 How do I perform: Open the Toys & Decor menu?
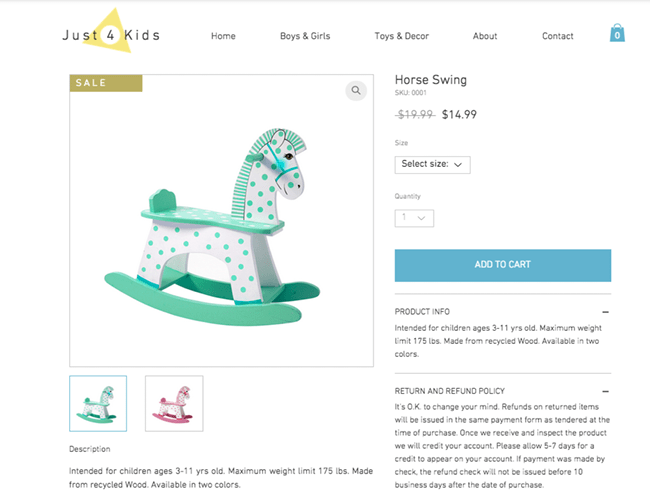(402, 36)
